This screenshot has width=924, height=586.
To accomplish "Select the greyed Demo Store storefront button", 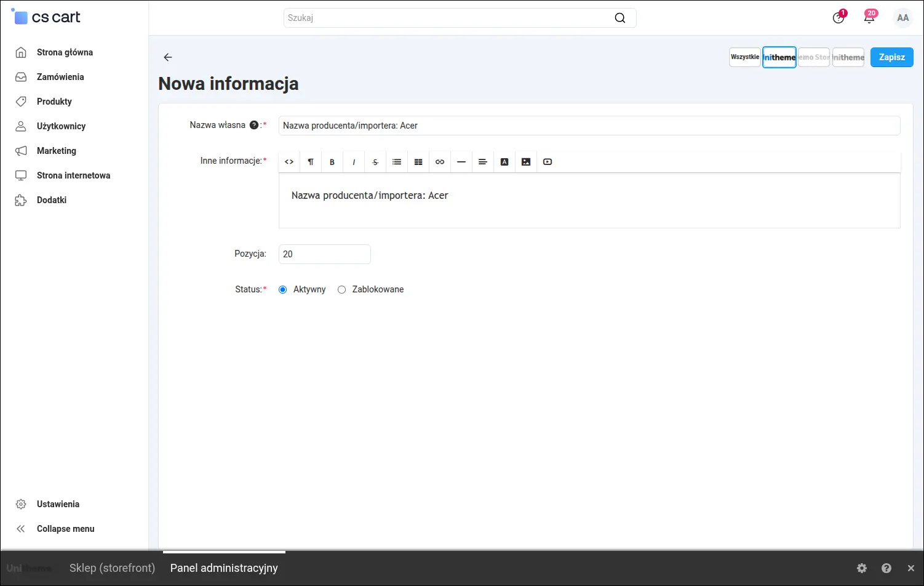I will (814, 57).
